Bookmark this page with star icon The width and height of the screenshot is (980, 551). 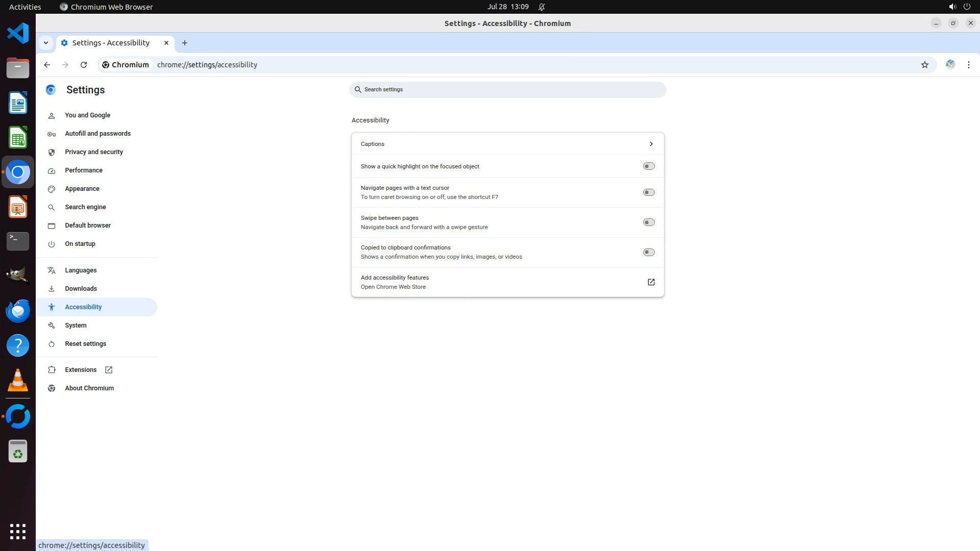click(924, 65)
